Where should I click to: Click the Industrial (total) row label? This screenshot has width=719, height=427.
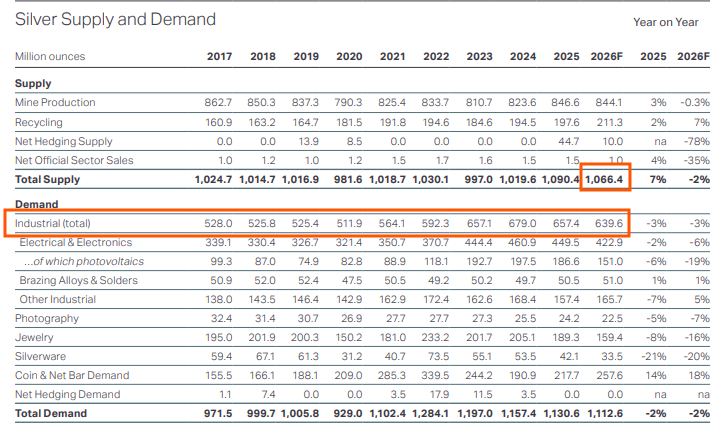coord(53,223)
